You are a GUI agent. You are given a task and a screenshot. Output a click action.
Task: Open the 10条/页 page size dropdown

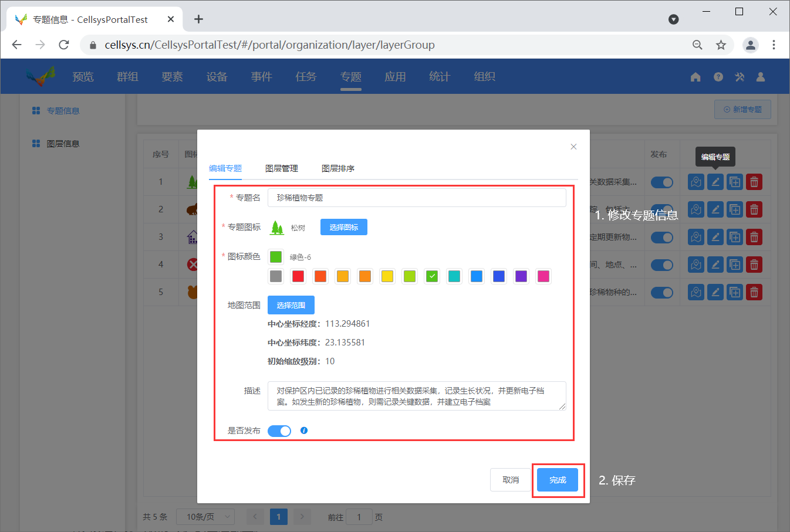click(205, 517)
